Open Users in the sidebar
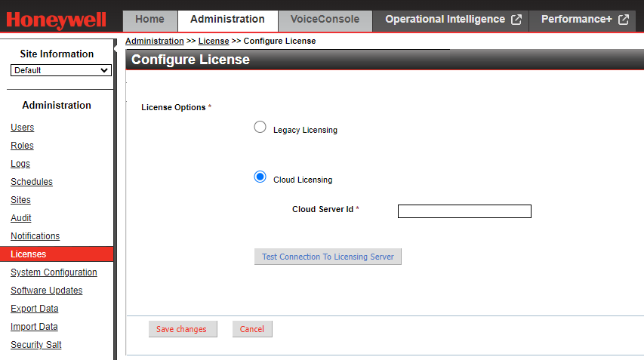 (22, 128)
